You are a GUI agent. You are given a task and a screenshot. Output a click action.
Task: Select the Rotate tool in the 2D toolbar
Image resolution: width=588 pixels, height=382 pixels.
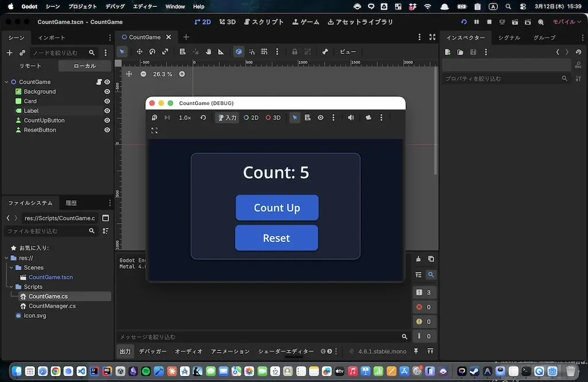[152, 52]
